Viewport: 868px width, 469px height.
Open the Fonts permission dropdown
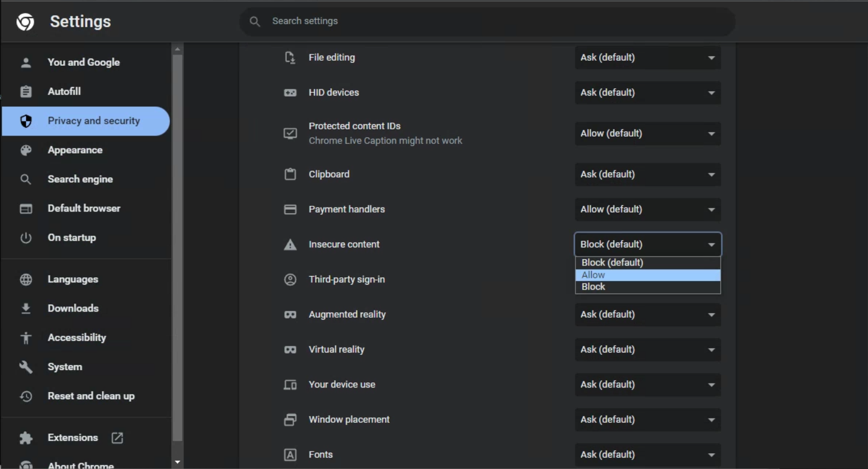647,455
